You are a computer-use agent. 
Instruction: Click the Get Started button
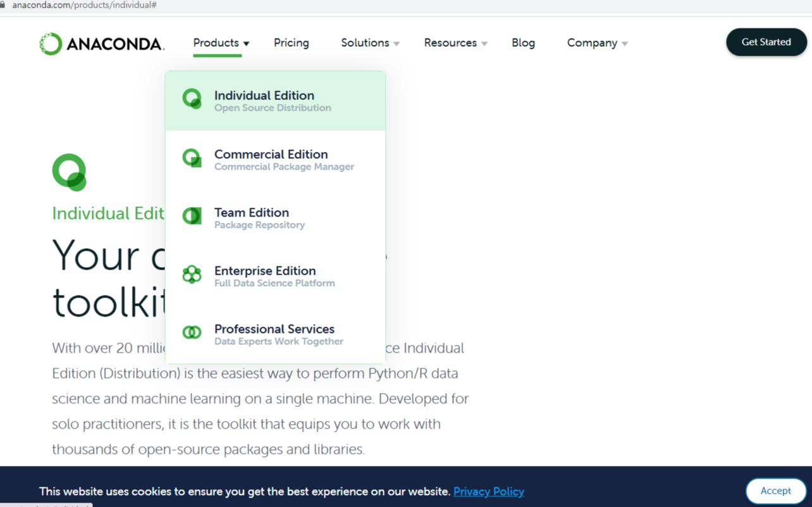click(x=766, y=42)
